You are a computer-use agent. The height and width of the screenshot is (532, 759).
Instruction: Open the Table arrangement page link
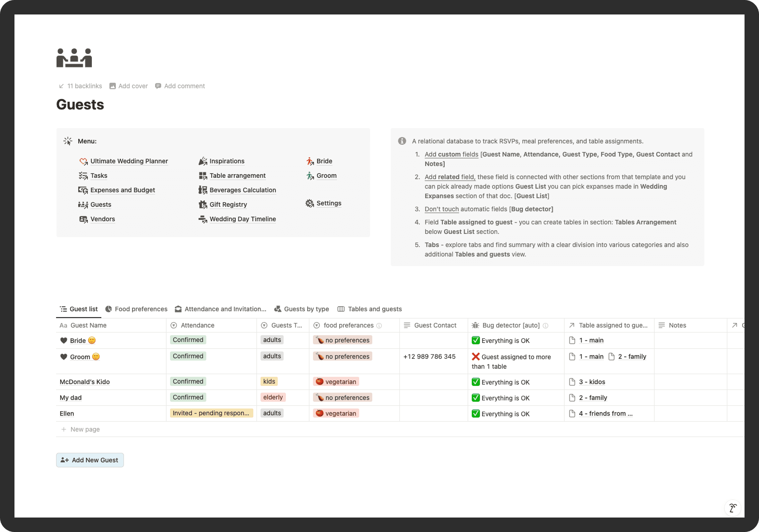237,176
